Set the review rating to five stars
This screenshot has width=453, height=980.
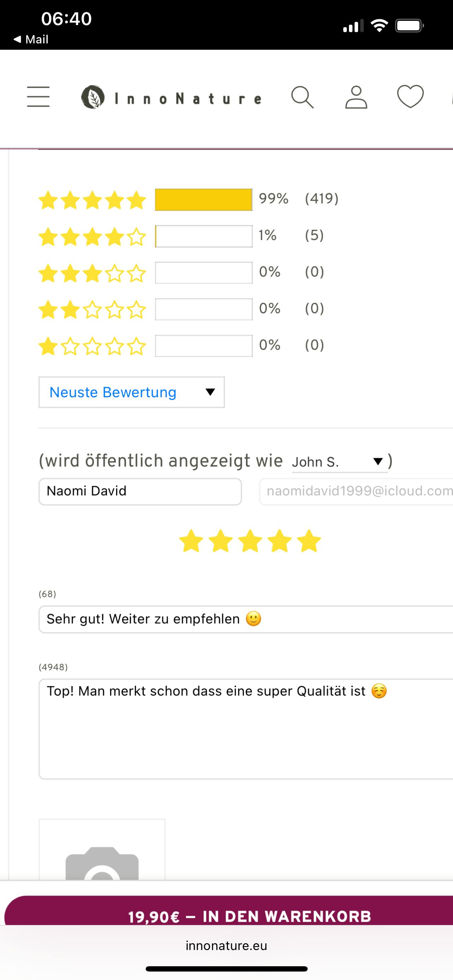coord(309,541)
